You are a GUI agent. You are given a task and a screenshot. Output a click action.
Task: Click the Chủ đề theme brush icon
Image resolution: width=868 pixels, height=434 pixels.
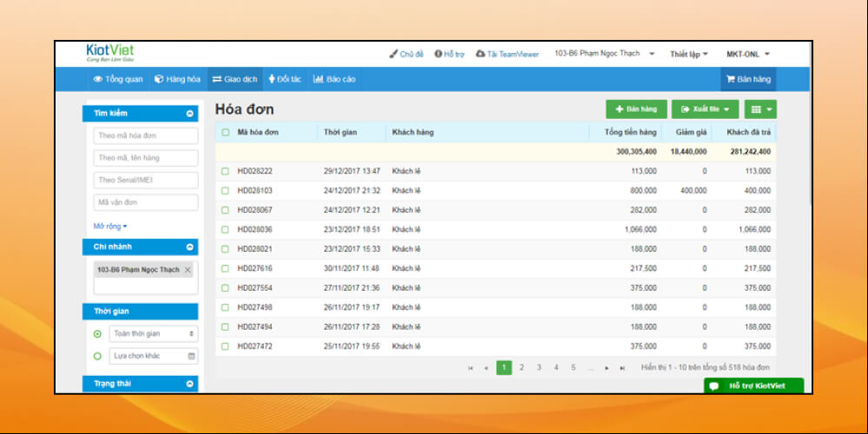[x=393, y=54]
